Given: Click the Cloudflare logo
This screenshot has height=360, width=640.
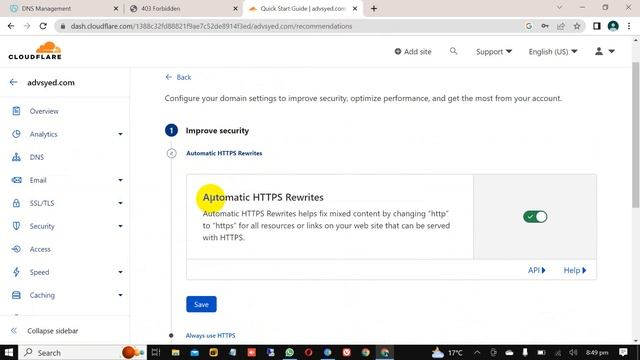Looking at the screenshot, I should tap(35, 51).
